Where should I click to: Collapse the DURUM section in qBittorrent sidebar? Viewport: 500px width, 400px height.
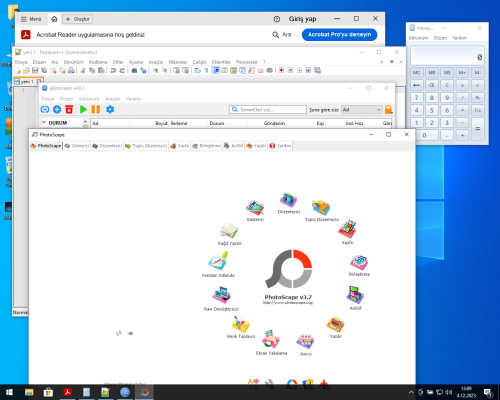coord(44,123)
